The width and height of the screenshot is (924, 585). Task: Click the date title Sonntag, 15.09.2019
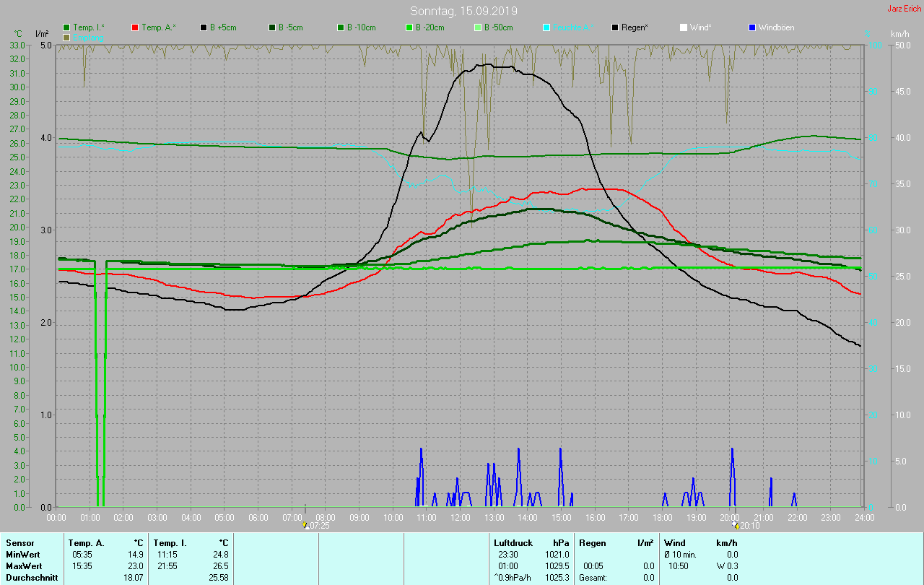click(463, 11)
